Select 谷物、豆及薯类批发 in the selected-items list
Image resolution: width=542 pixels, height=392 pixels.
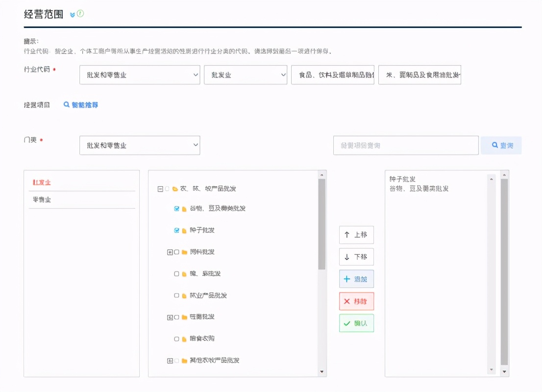click(x=419, y=189)
